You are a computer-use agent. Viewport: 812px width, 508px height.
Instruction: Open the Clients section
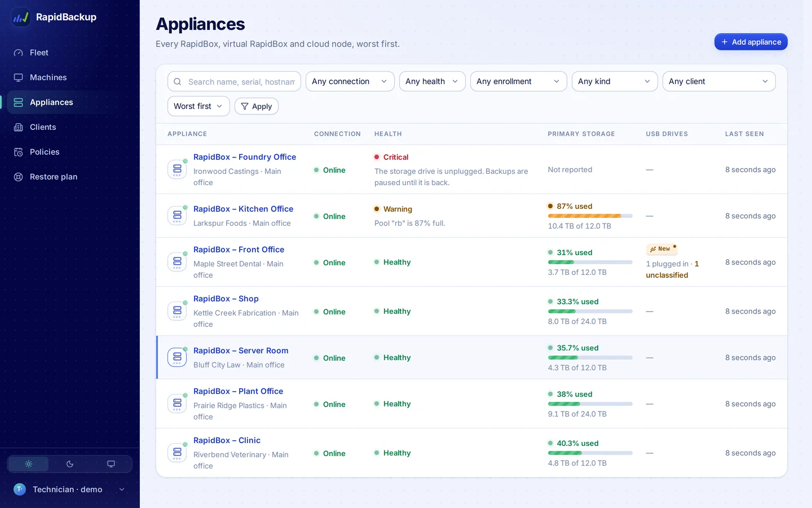click(x=70, y=127)
